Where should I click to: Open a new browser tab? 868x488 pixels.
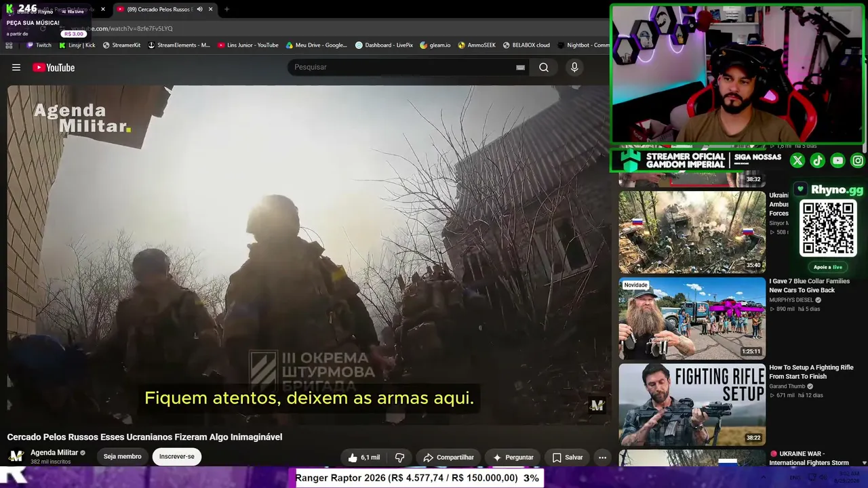(x=226, y=9)
